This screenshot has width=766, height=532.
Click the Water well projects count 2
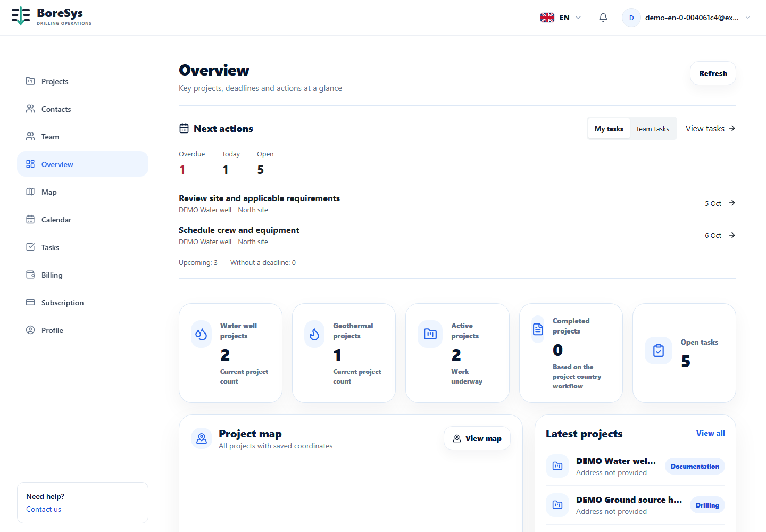pos(225,354)
